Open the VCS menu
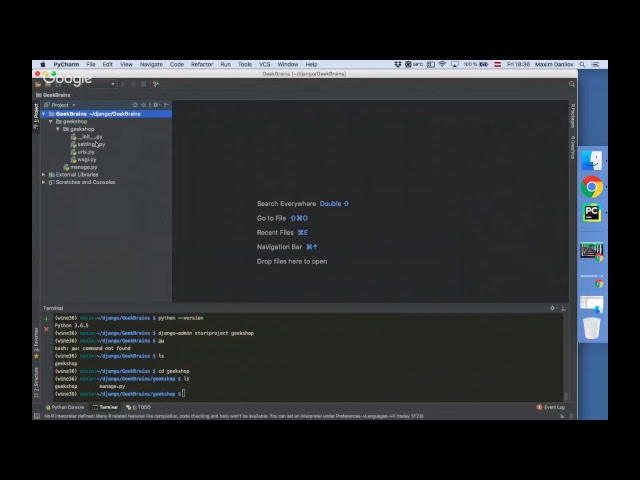Image resolution: width=640 pixels, height=480 pixels. [264, 64]
